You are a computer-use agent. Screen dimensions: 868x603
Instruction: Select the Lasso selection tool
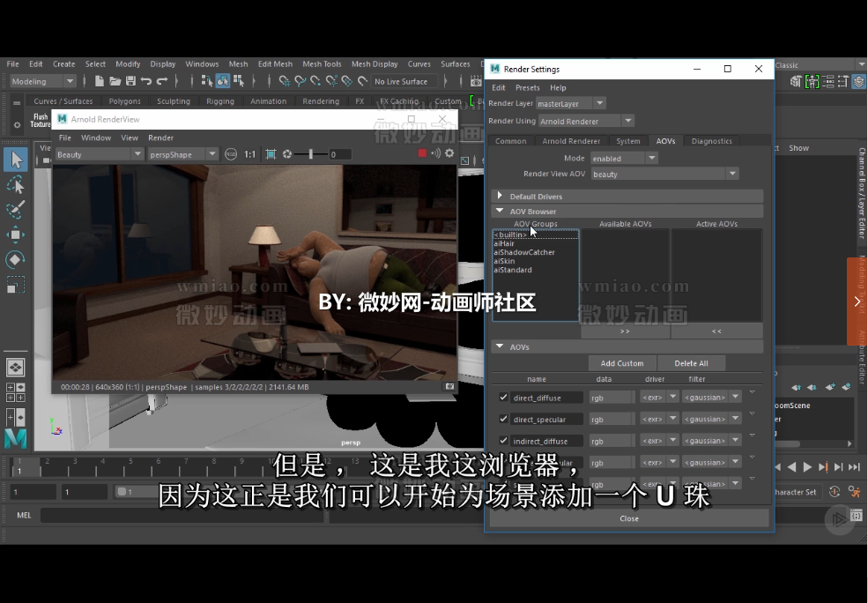[x=15, y=185]
